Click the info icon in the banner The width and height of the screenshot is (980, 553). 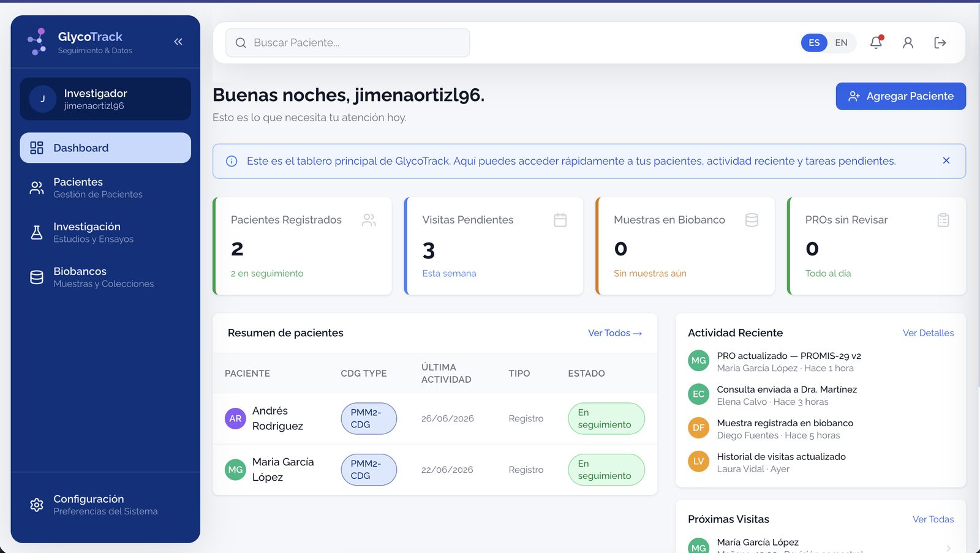[x=232, y=161]
